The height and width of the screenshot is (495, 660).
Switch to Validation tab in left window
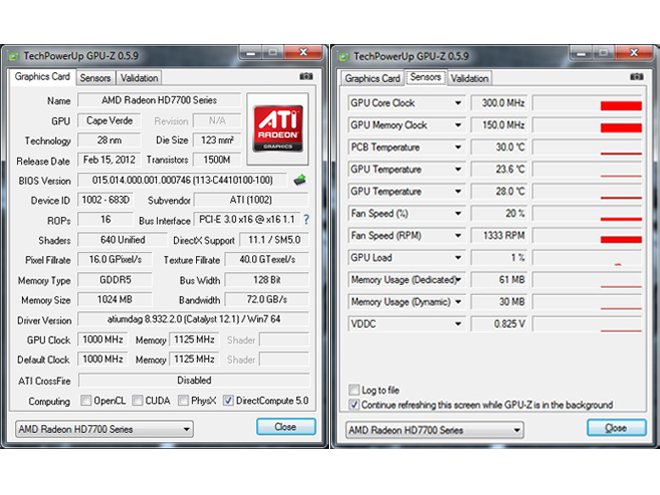139,78
